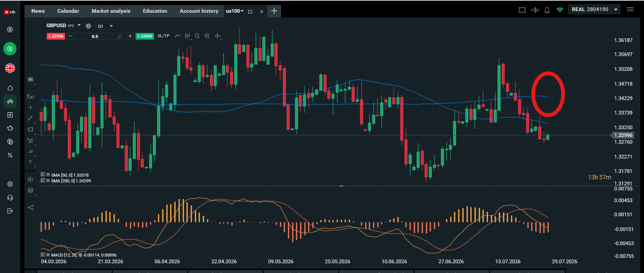Open the Account history tab
Image resolution: width=644 pixels, height=273 pixels.
(199, 11)
